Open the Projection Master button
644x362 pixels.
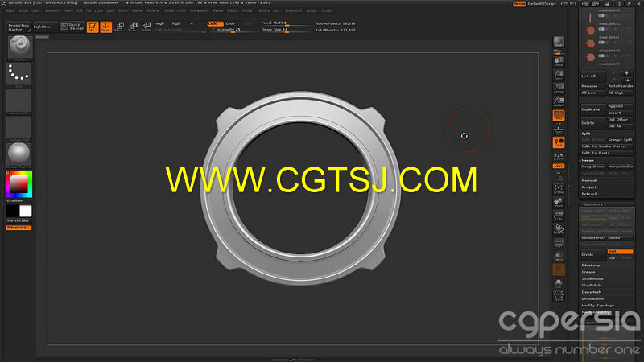click(19, 27)
